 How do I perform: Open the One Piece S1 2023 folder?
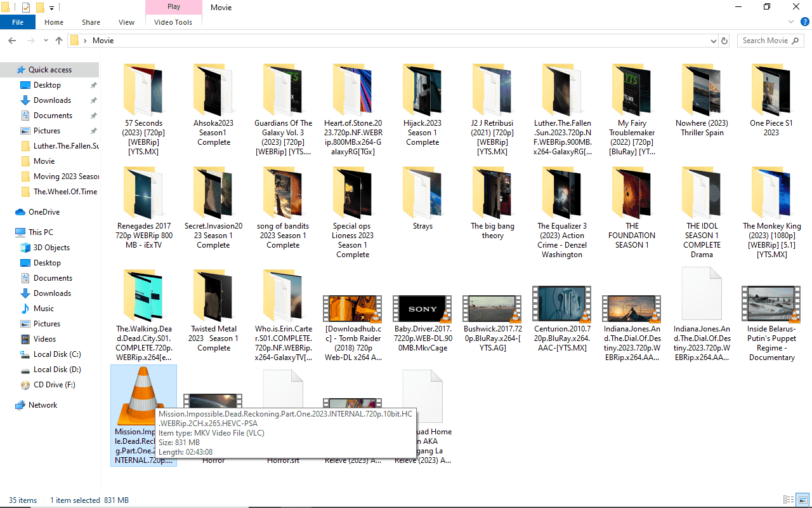(771, 100)
